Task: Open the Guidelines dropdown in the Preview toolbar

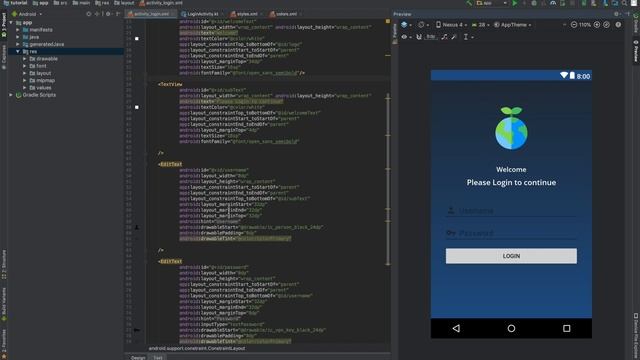Action: click(x=468, y=37)
